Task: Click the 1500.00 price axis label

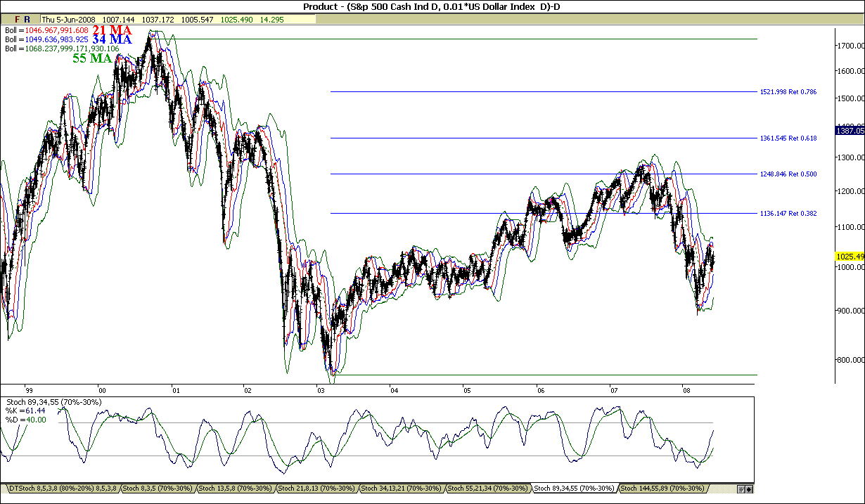Action: click(x=850, y=100)
